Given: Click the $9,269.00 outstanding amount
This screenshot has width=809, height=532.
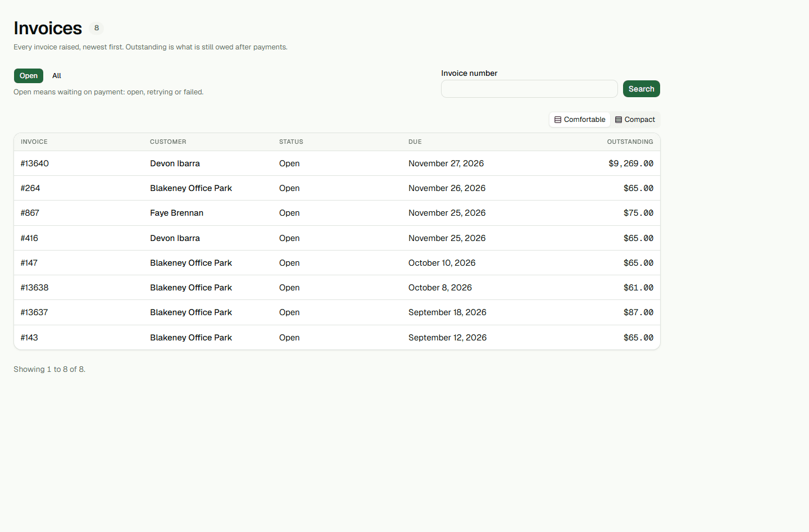Looking at the screenshot, I should point(631,163).
